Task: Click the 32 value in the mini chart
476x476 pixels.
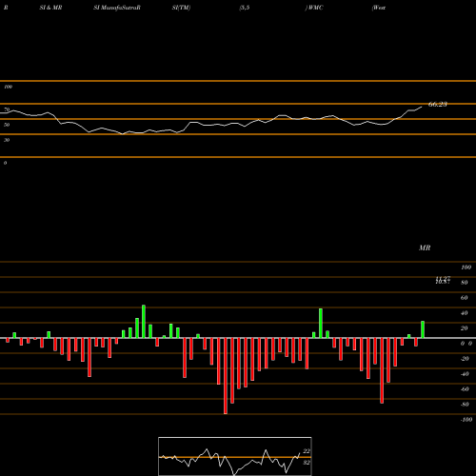Action: [307, 463]
